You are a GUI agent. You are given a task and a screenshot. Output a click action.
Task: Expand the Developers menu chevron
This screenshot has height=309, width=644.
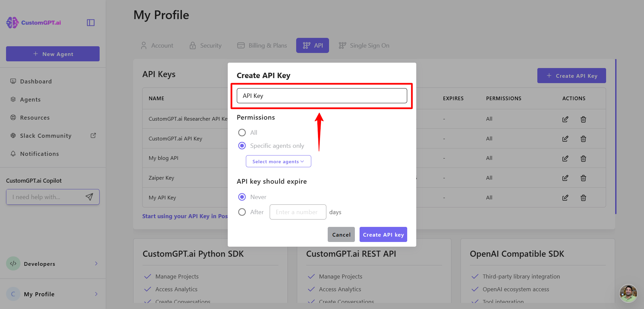(x=96, y=263)
